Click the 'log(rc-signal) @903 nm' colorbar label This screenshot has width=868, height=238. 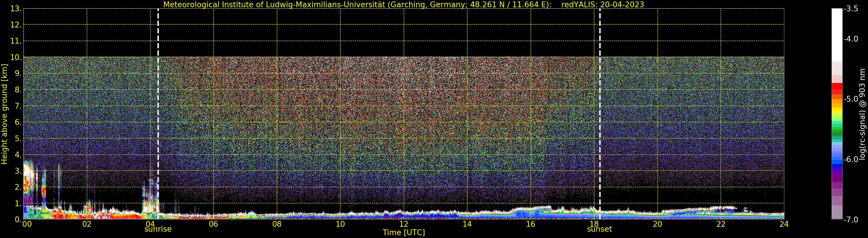863,114
